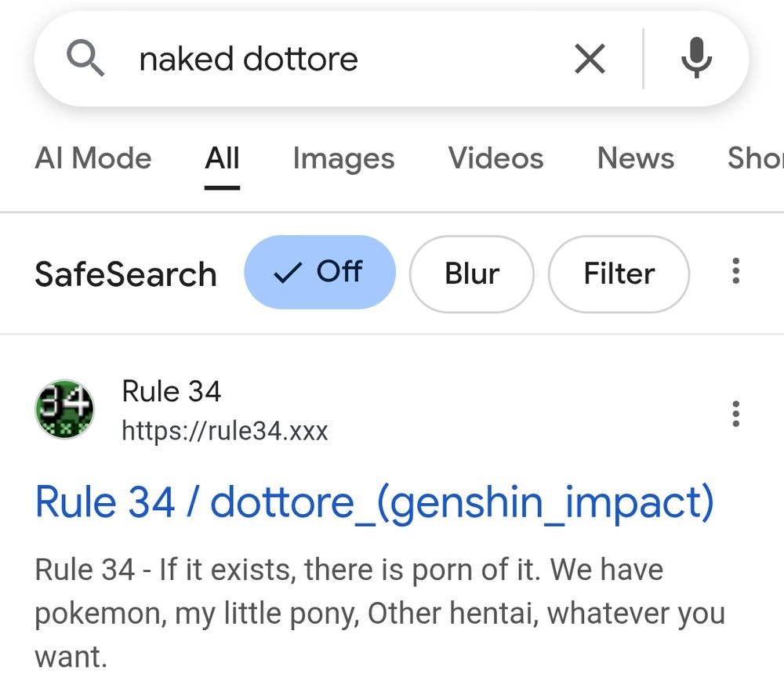Set SafeSearch to Off
The height and width of the screenshot is (699, 784).
[320, 273]
